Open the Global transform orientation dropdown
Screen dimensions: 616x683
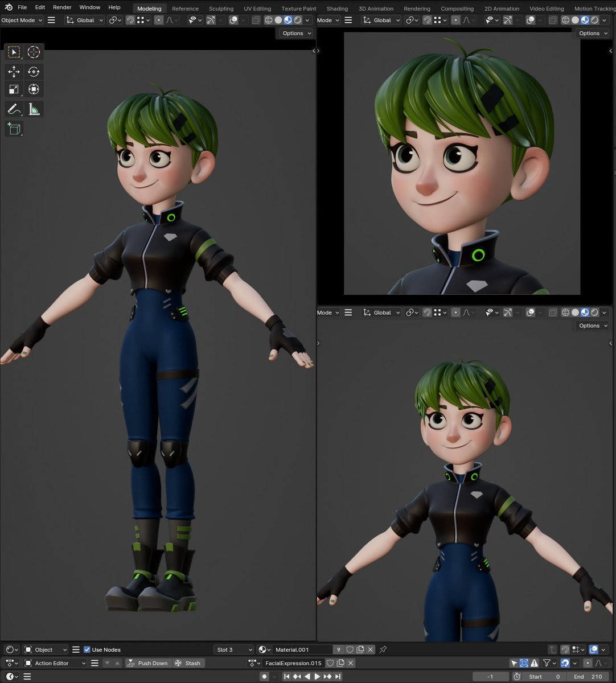[87, 20]
